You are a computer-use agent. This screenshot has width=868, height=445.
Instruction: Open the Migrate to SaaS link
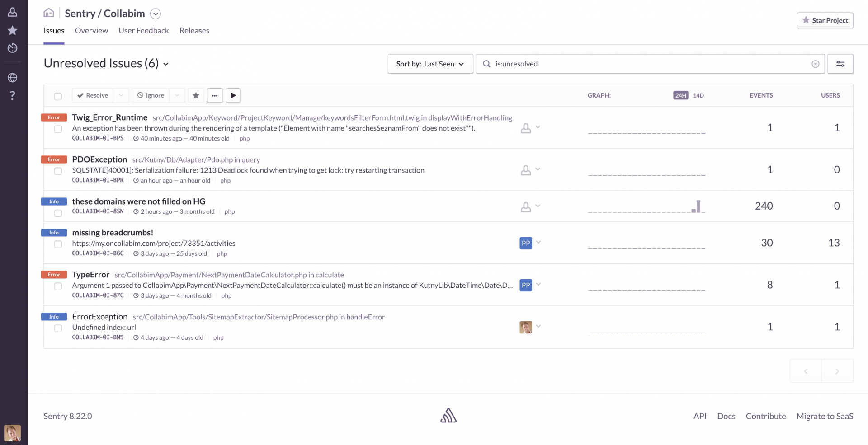pyautogui.click(x=825, y=416)
